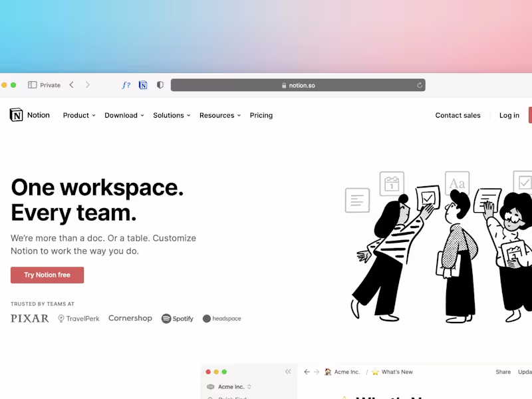Screen dimensions: 532x399
Task: Select Pricing in the navigation menu
Action: pyautogui.click(x=261, y=115)
